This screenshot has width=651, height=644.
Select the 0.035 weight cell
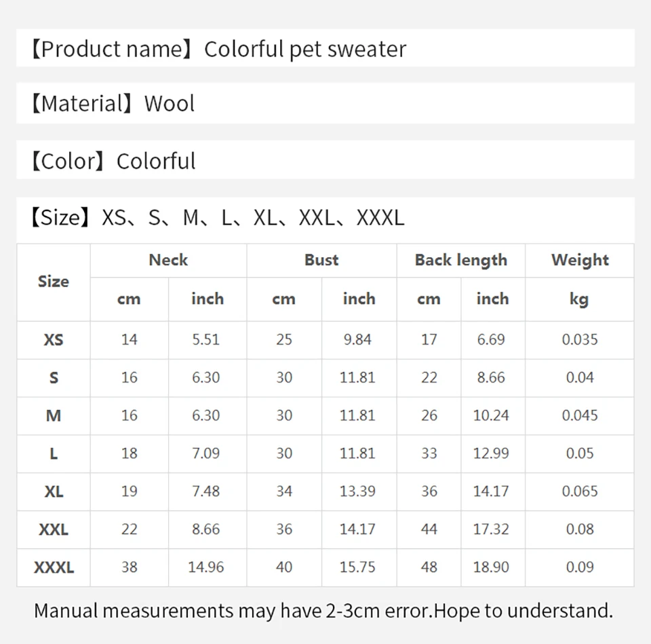click(580, 340)
